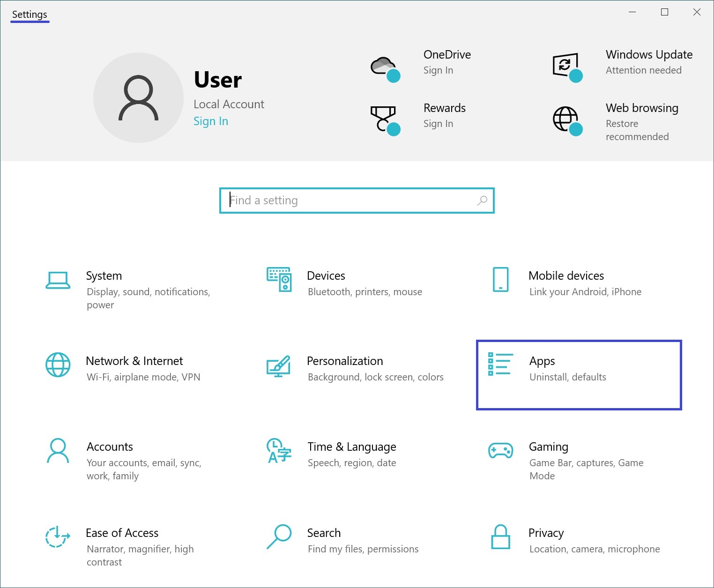Open the Search settings category
Viewport: 714px width, 588px height.
point(324,533)
